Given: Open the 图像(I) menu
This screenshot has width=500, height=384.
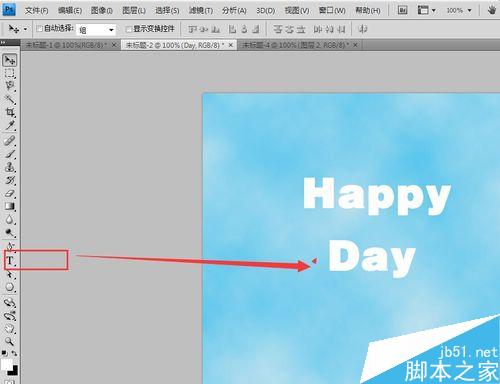Looking at the screenshot, I should [102, 11].
